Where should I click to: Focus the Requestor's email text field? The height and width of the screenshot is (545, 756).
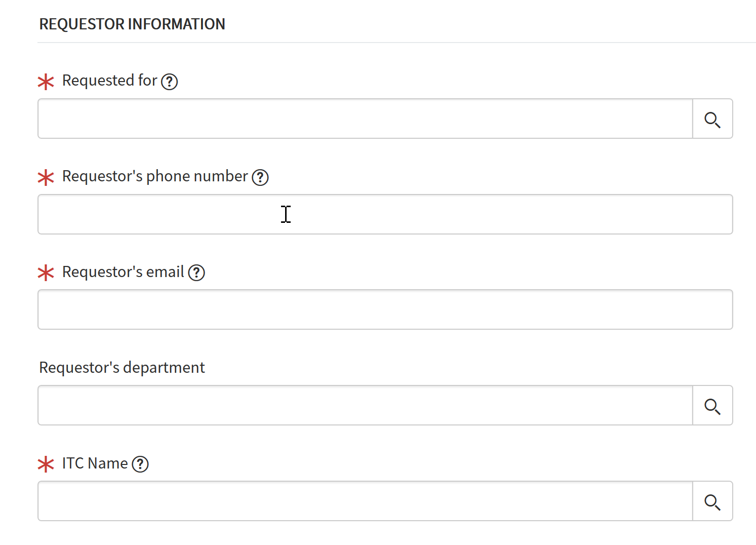tap(354, 309)
